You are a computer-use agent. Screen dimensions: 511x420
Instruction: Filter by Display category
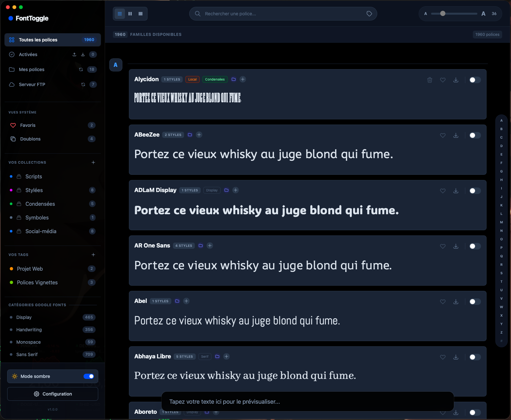click(53, 317)
